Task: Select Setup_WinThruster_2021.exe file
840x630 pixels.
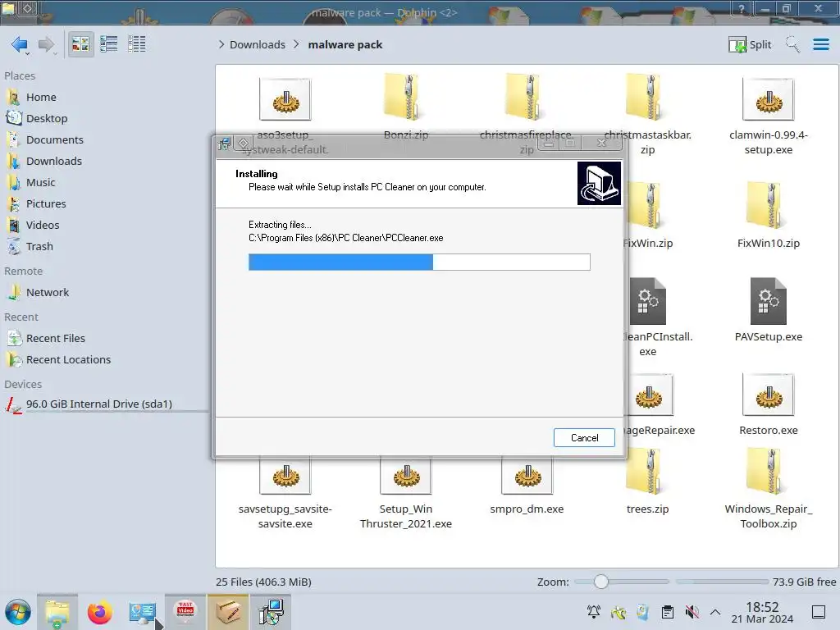Action: click(x=405, y=494)
